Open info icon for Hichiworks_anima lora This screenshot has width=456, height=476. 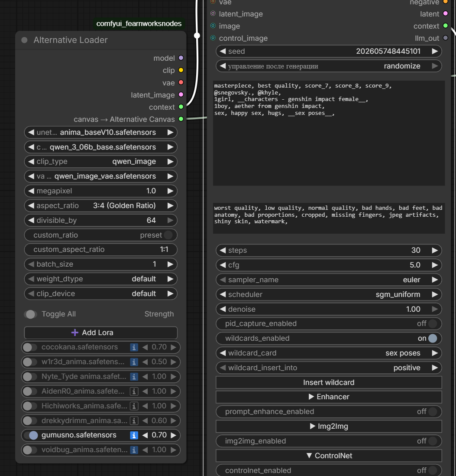134,406
